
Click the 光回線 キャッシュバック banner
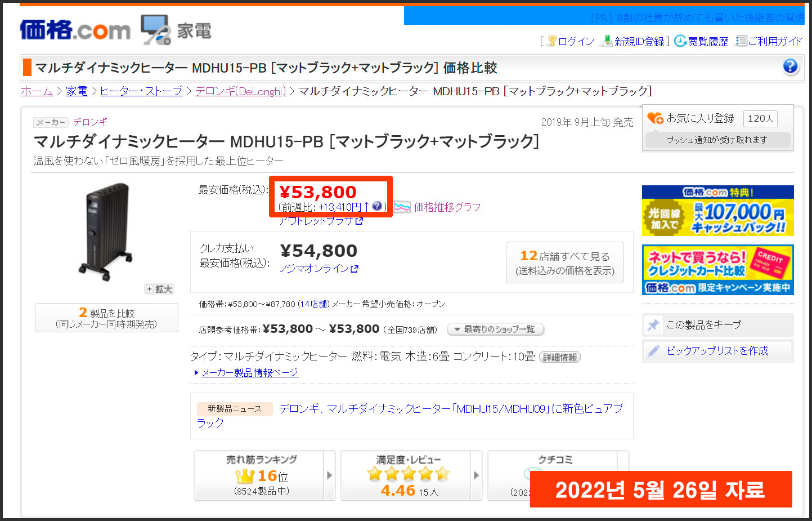[x=717, y=211]
